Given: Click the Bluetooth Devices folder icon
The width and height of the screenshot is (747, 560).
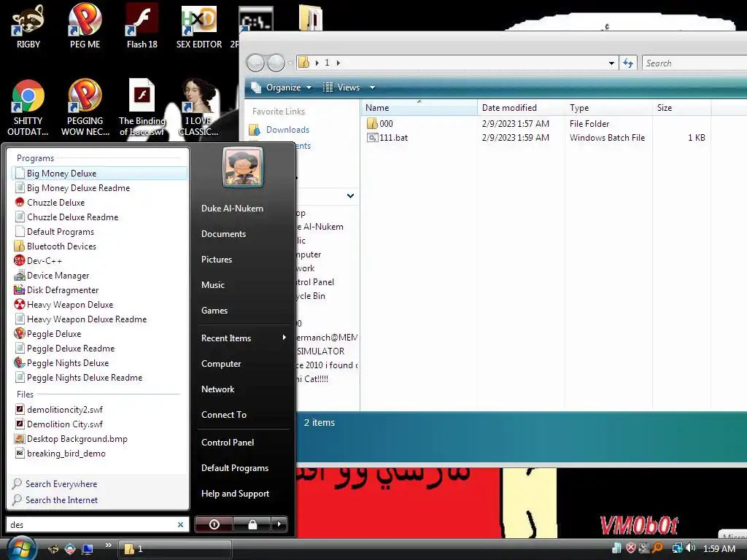Looking at the screenshot, I should click(x=20, y=246).
